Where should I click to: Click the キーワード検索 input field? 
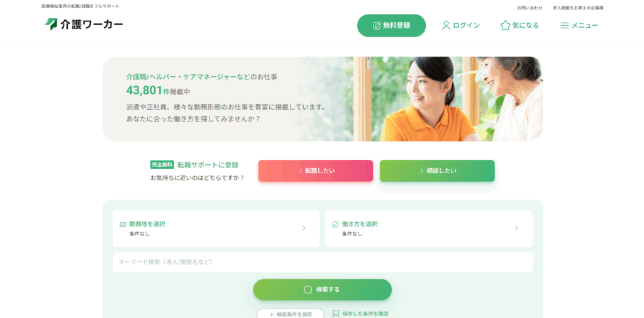coord(323,262)
